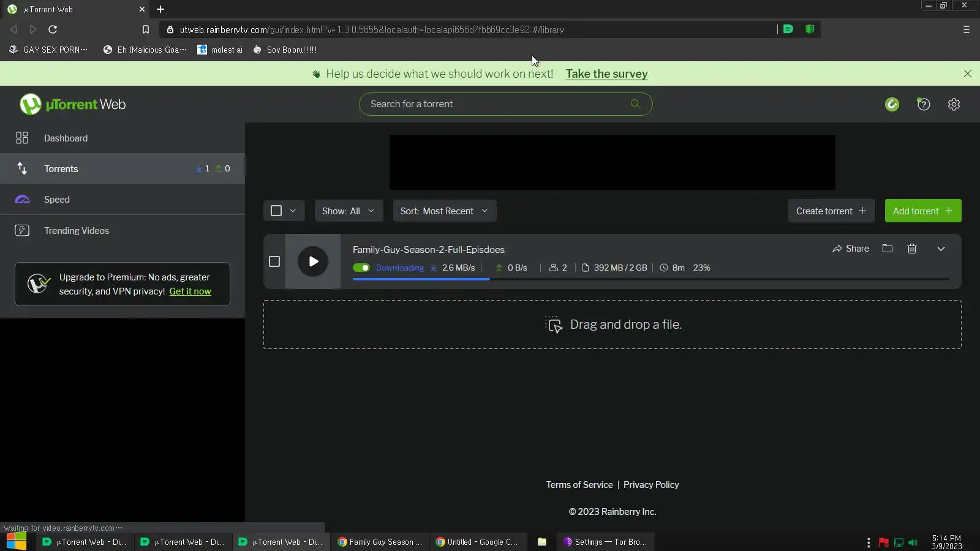Switch to Family Guy Season Chrome taskbar window
980x551 pixels.
[380, 542]
